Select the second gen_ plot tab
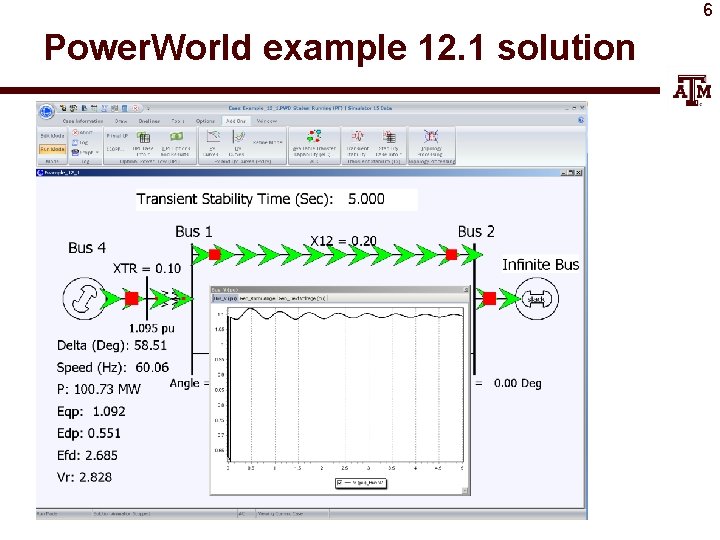 257,298
